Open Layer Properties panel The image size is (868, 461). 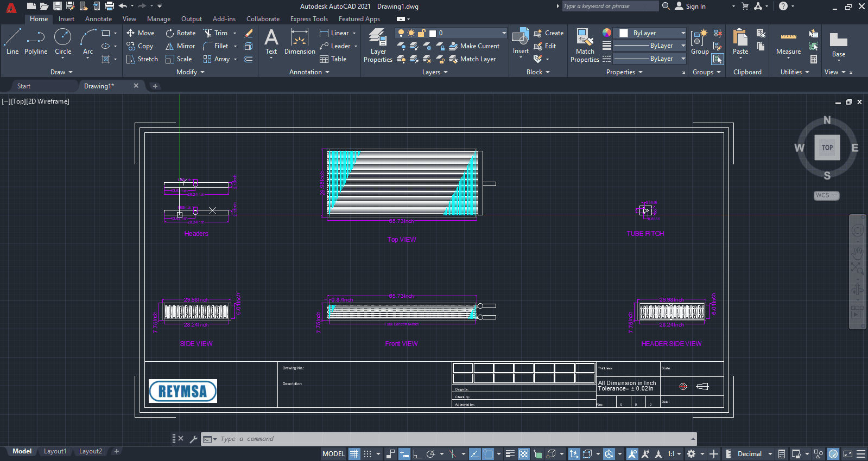(x=378, y=46)
